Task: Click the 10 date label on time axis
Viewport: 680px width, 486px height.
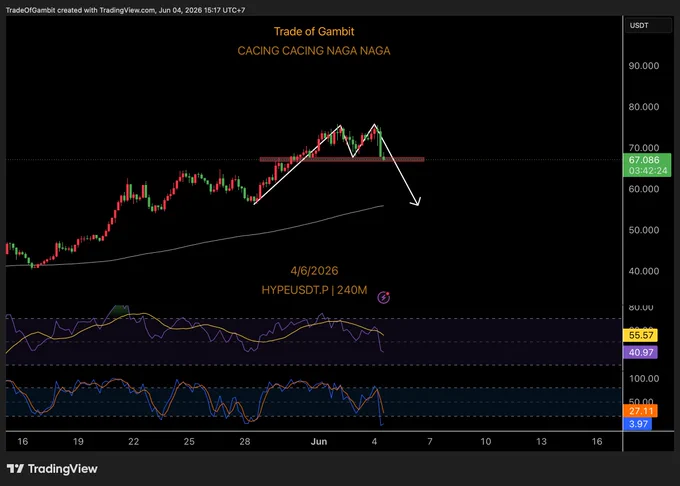Action: click(x=486, y=441)
